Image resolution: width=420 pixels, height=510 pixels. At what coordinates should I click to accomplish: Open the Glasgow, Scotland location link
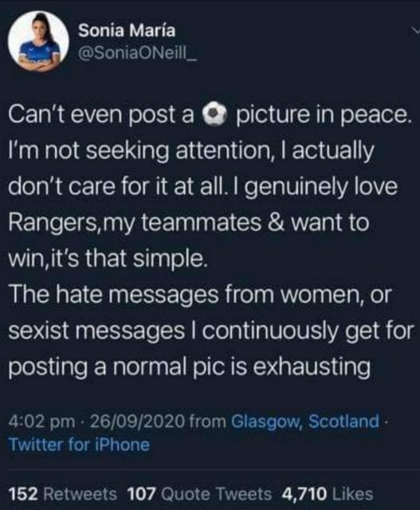point(305,421)
